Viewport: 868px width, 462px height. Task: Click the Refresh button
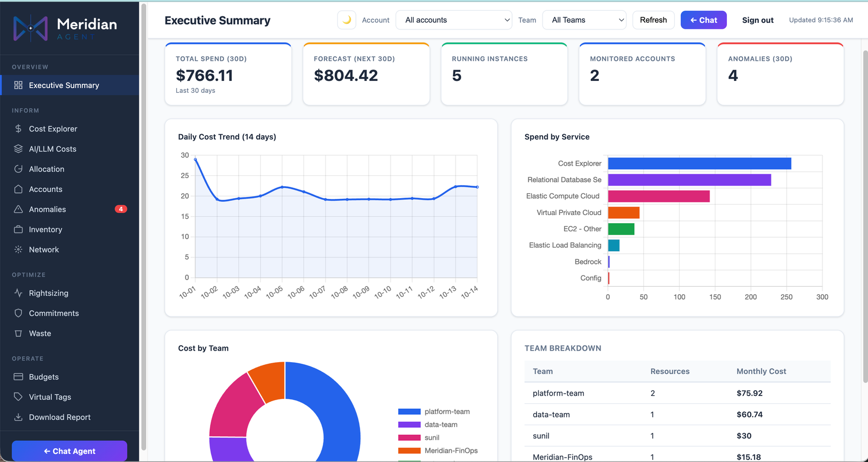tap(653, 20)
